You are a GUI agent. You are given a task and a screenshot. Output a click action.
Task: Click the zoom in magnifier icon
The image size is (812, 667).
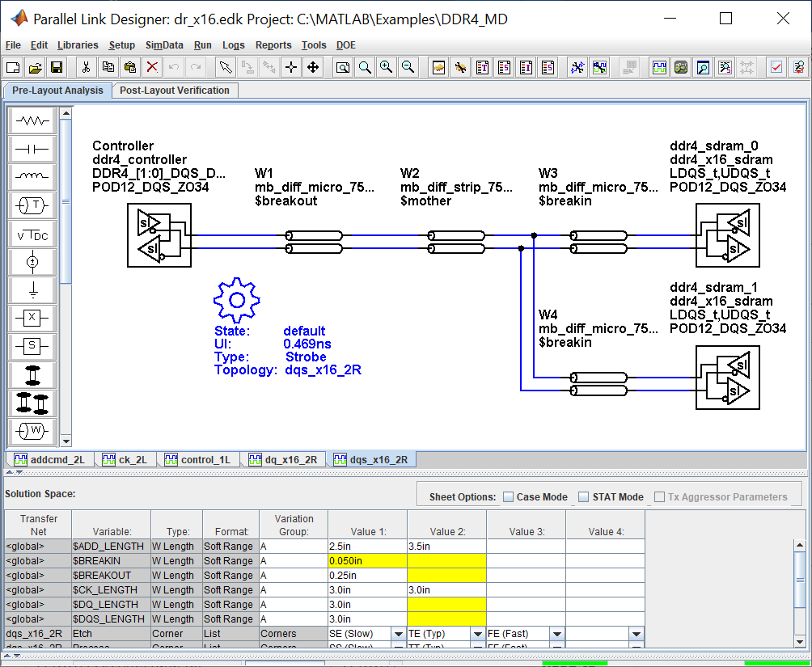[387, 68]
